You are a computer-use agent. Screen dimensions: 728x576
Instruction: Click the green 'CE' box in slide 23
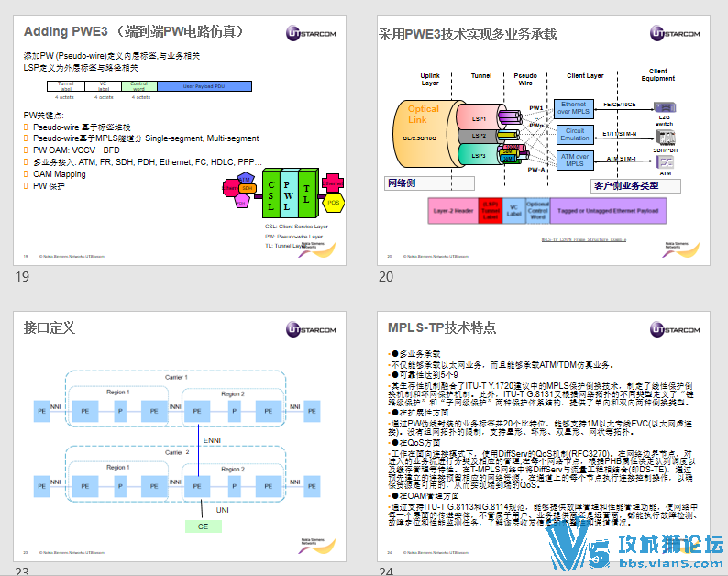204,526
